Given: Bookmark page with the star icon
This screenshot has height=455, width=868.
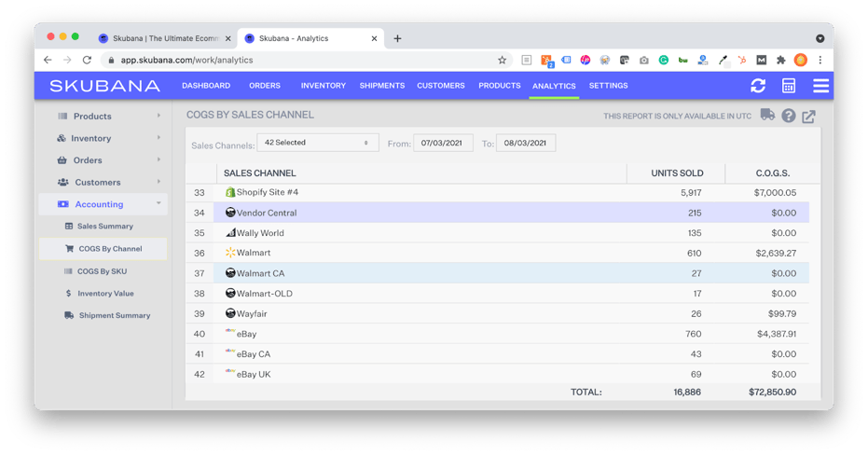Looking at the screenshot, I should tap(502, 60).
